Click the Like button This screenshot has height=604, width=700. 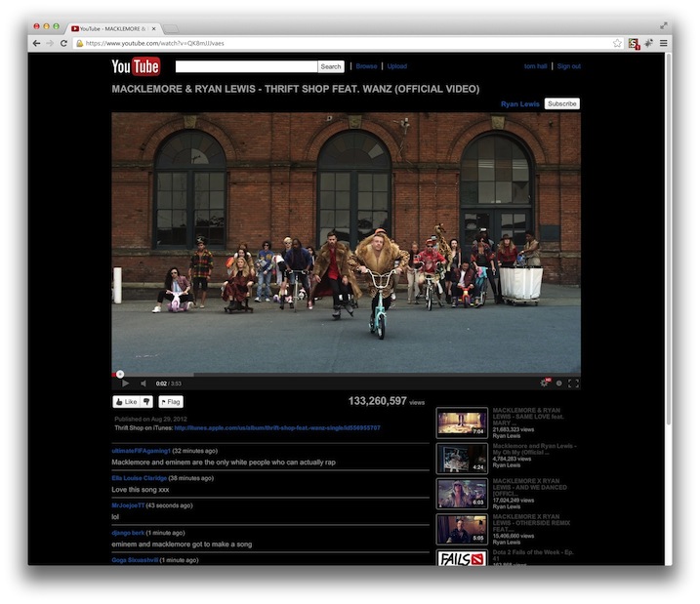[x=126, y=401]
